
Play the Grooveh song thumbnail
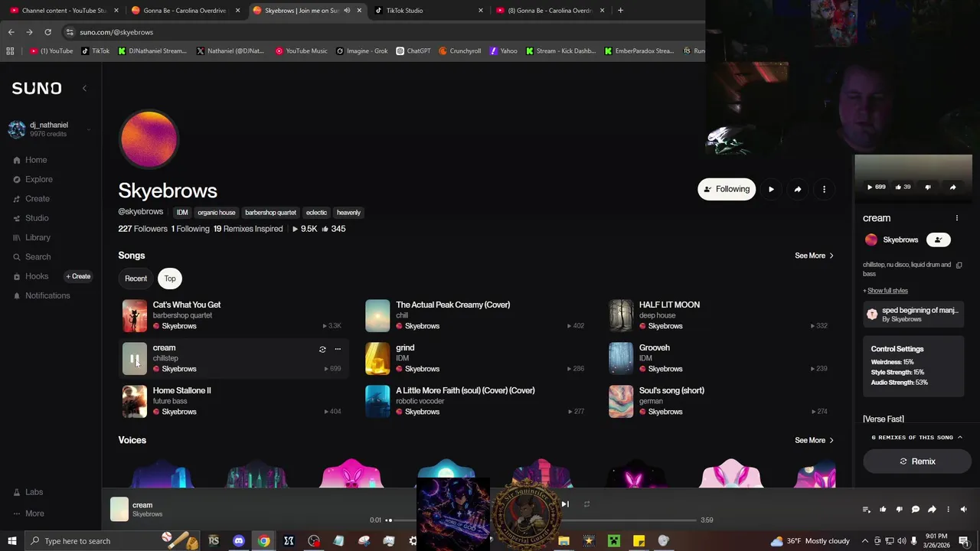(x=621, y=359)
